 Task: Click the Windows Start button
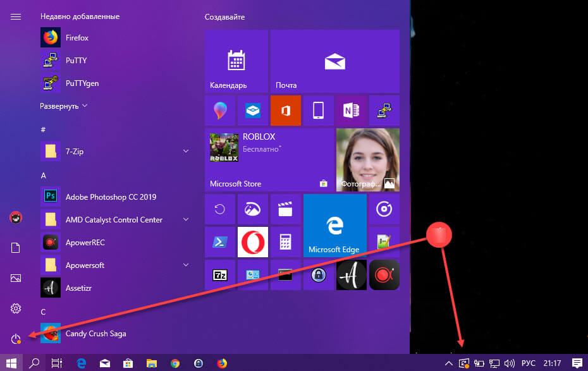11,363
